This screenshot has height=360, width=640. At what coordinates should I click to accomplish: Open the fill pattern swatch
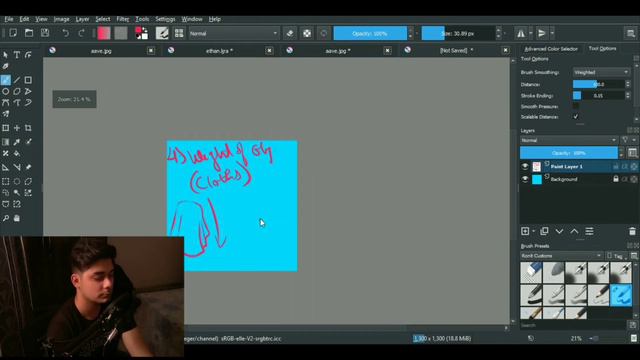121,33
